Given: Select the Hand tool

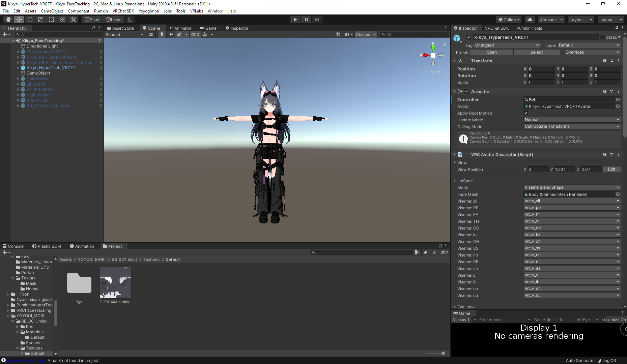Looking at the screenshot, I should 8,20.
